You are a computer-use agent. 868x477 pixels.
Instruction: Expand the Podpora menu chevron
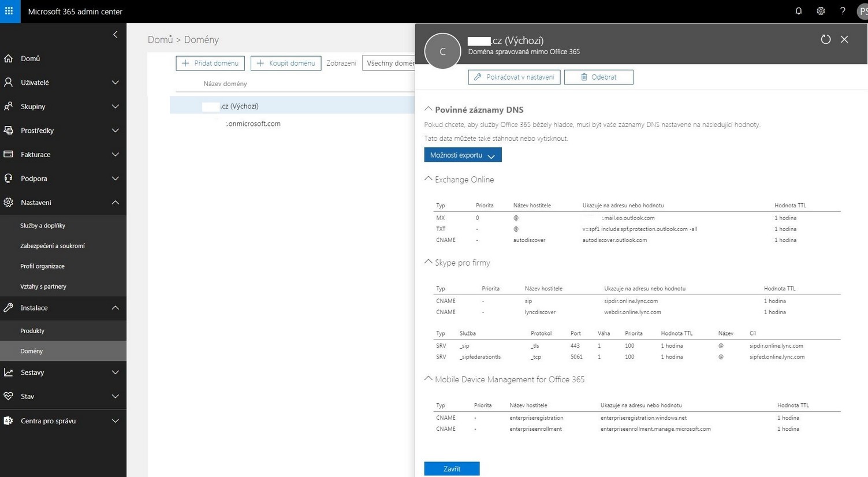(x=116, y=178)
